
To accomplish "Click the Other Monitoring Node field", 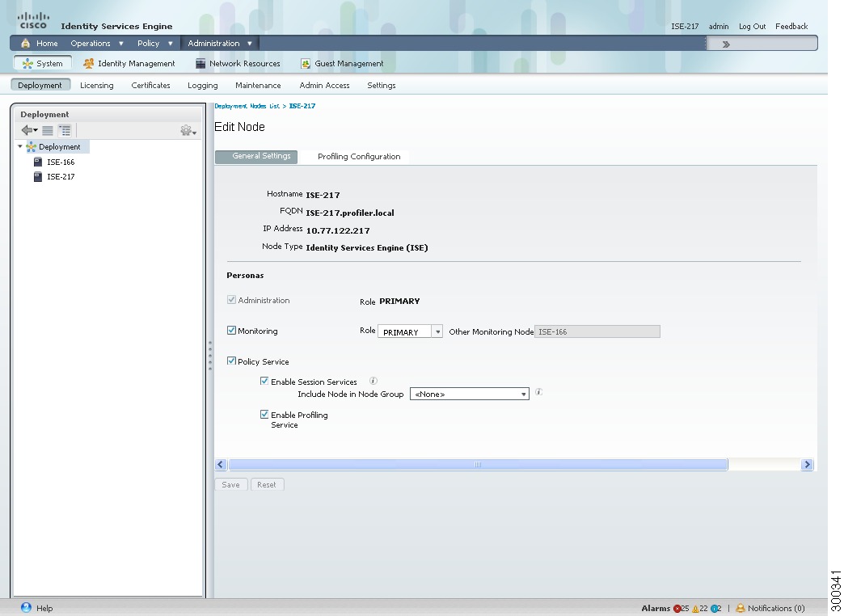I will tap(597, 331).
